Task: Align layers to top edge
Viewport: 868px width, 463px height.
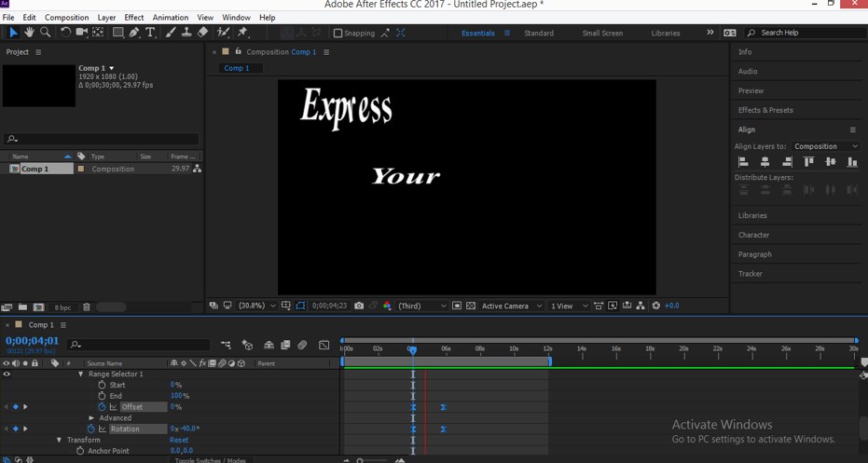Action: [808, 162]
